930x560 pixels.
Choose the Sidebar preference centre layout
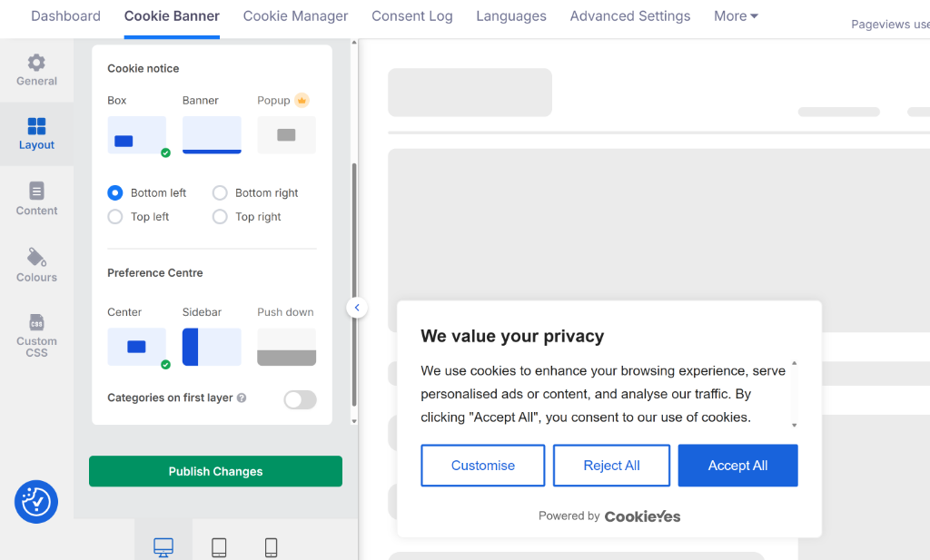[212, 347]
